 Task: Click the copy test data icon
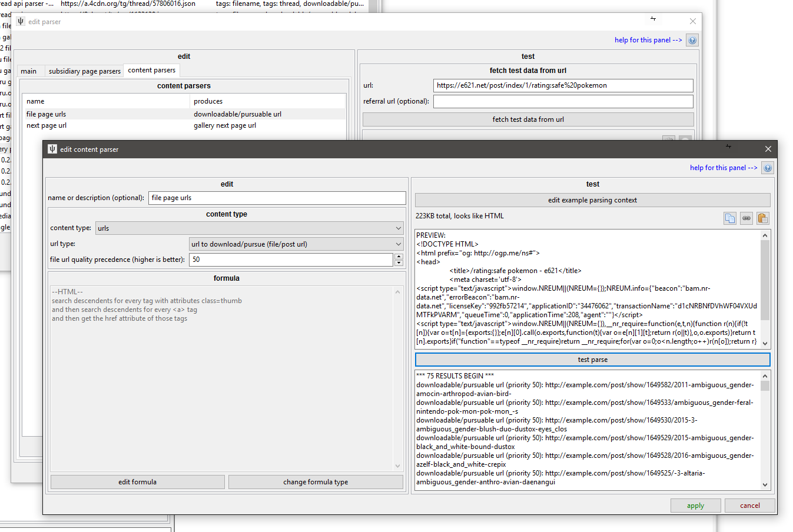(x=729, y=218)
